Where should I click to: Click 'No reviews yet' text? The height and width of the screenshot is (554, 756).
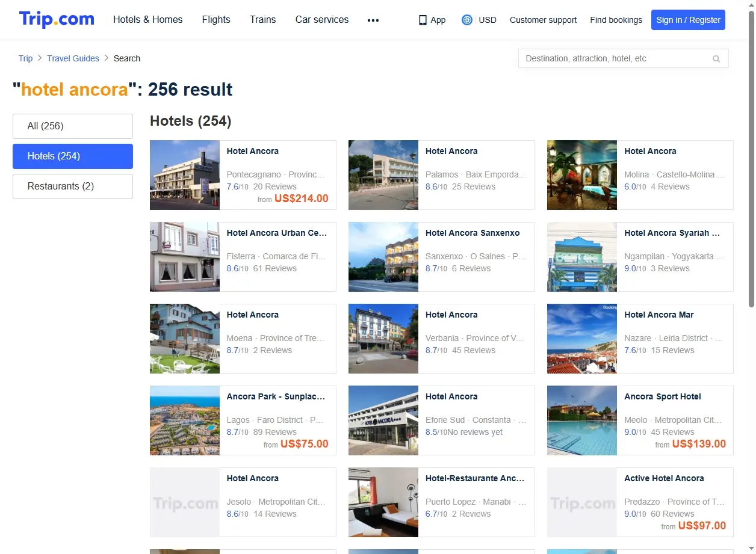click(x=475, y=432)
